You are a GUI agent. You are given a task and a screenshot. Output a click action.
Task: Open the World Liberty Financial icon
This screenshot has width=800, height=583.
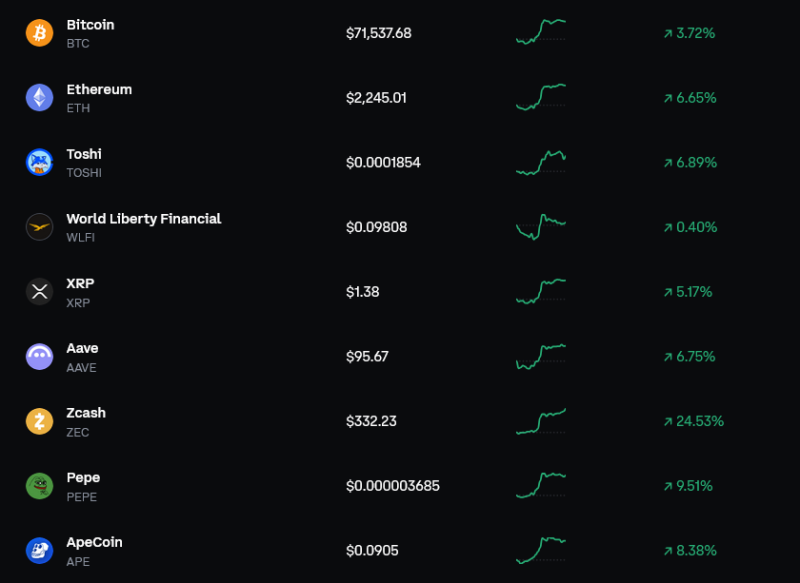click(x=39, y=227)
